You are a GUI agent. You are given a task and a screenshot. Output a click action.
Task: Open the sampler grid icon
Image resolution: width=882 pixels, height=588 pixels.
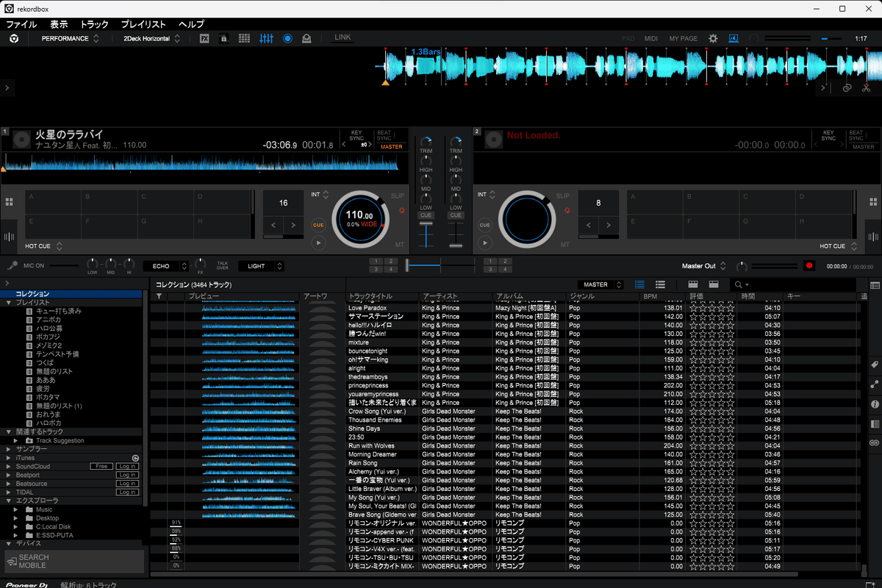245,38
